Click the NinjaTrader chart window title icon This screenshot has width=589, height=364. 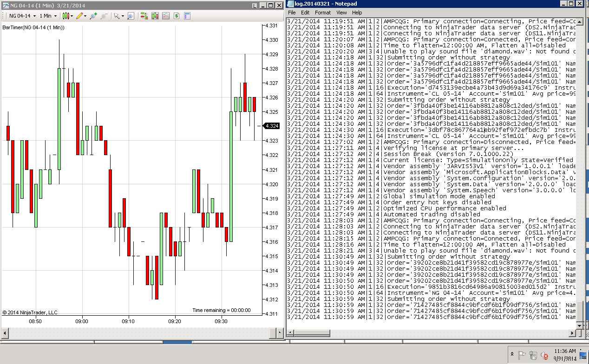tap(6, 5)
